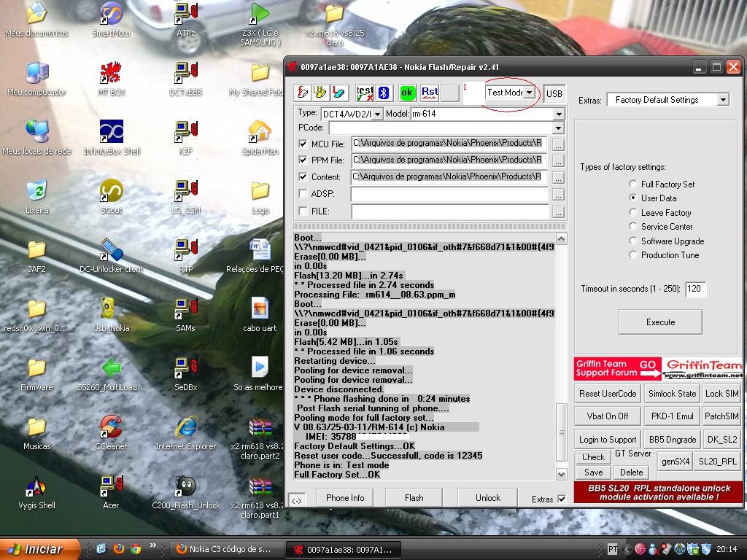This screenshot has width=747, height=560.
Task: Open the DC-Unlocker client desktop icon
Action: 112,256
